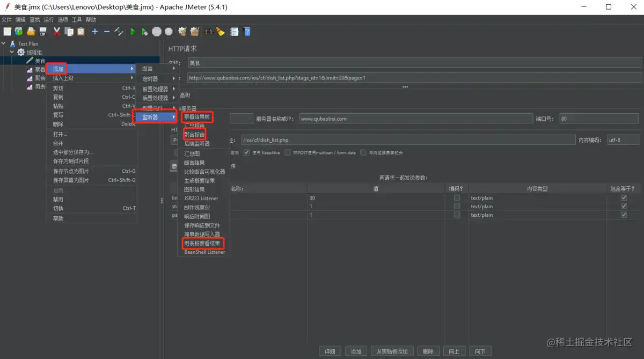Click the Toggle enable/disable toolbar icon
Viewport: 644px width, 359px height.
pyautogui.click(x=119, y=32)
